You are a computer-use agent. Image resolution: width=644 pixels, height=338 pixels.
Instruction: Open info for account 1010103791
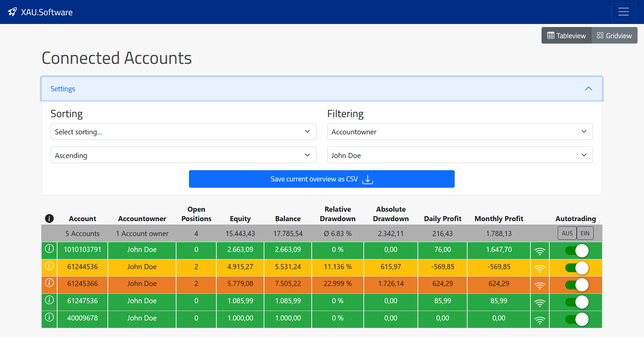[49, 249]
